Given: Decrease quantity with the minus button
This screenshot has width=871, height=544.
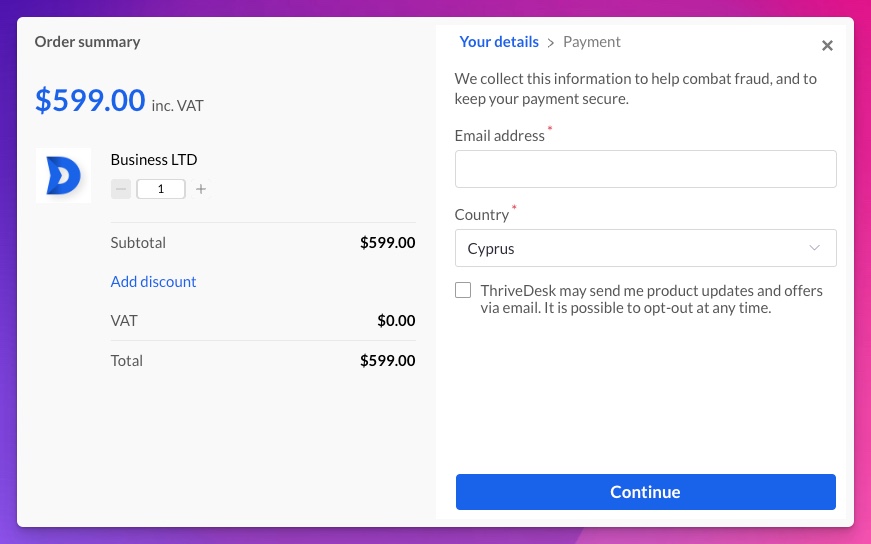Looking at the screenshot, I should pyautogui.click(x=121, y=189).
